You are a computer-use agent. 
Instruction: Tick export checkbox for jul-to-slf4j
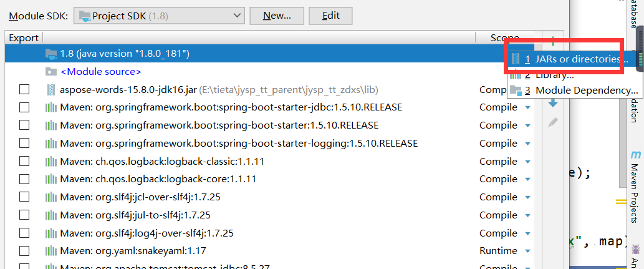pyautogui.click(x=24, y=215)
